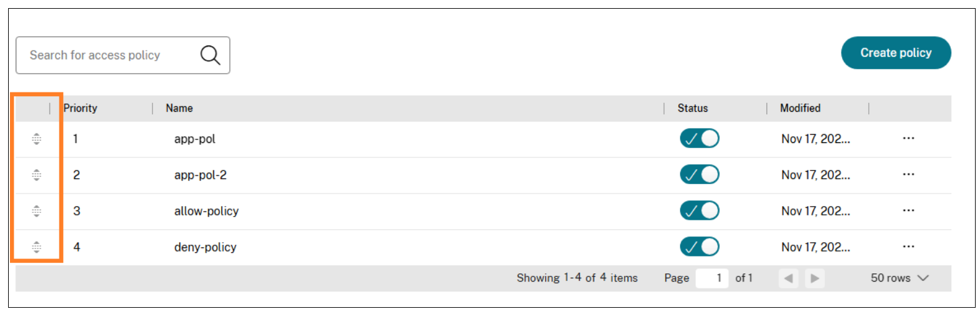Click the reorder handle for deny-policy
This screenshot has height=314, width=980.
pyautogui.click(x=37, y=247)
